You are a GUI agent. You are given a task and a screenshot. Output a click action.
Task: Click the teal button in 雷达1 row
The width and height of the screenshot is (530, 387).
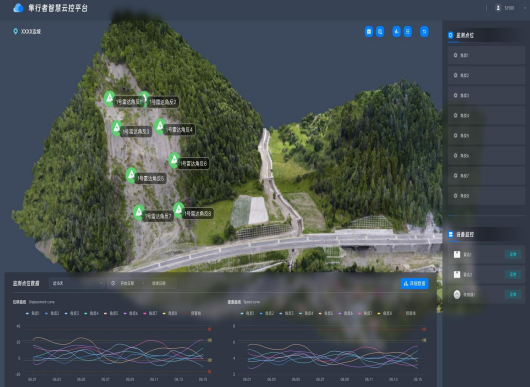pyautogui.click(x=513, y=255)
